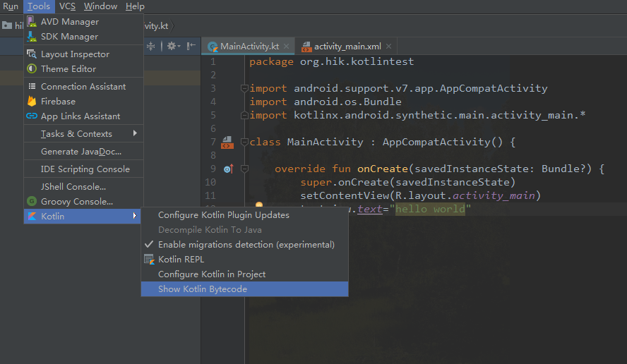Open Connection Assistant
The width and height of the screenshot is (627, 364).
[x=83, y=86]
